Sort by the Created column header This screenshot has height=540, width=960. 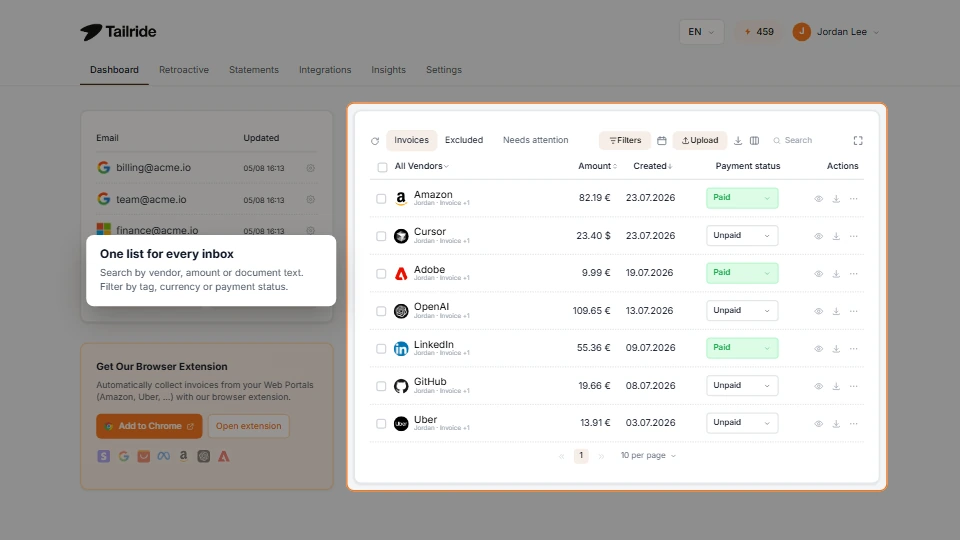click(653, 166)
